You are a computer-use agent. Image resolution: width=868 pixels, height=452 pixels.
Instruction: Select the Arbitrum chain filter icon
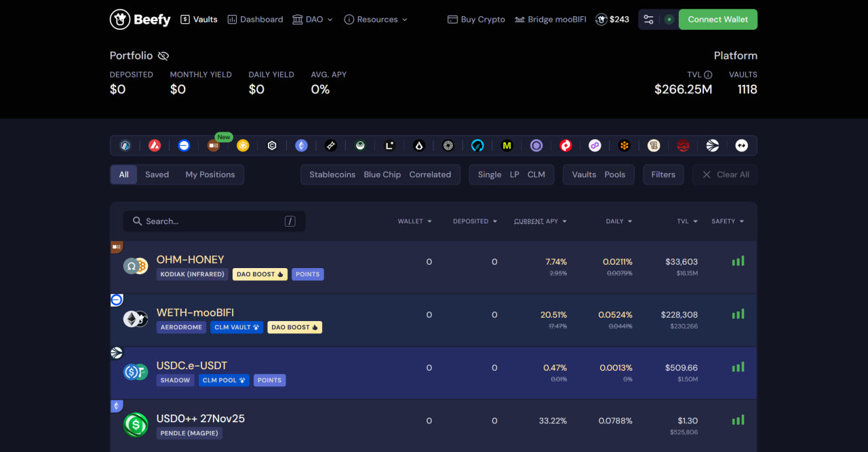pos(125,145)
